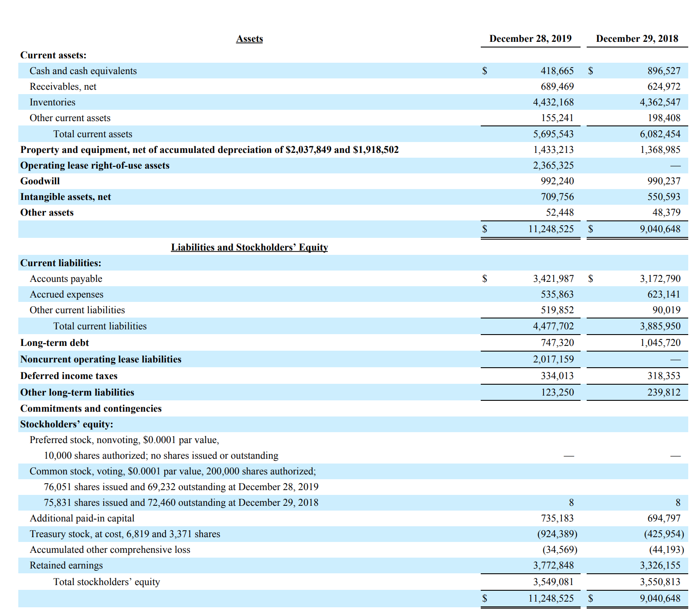Image resolution: width=700 pixels, height=616 pixels.
Task: Click the 3,172,790 payable value
Action: tap(660, 279)
